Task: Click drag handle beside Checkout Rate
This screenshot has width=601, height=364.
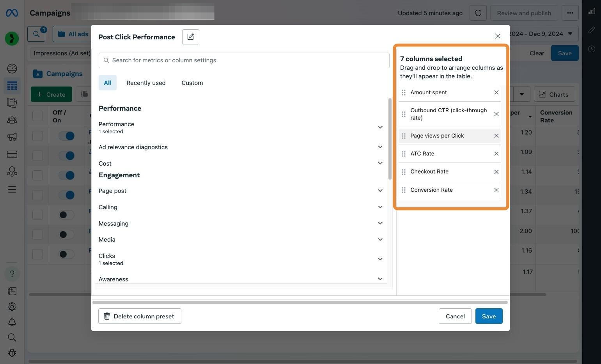Action: pyautogui.click(x=404, y=172)
